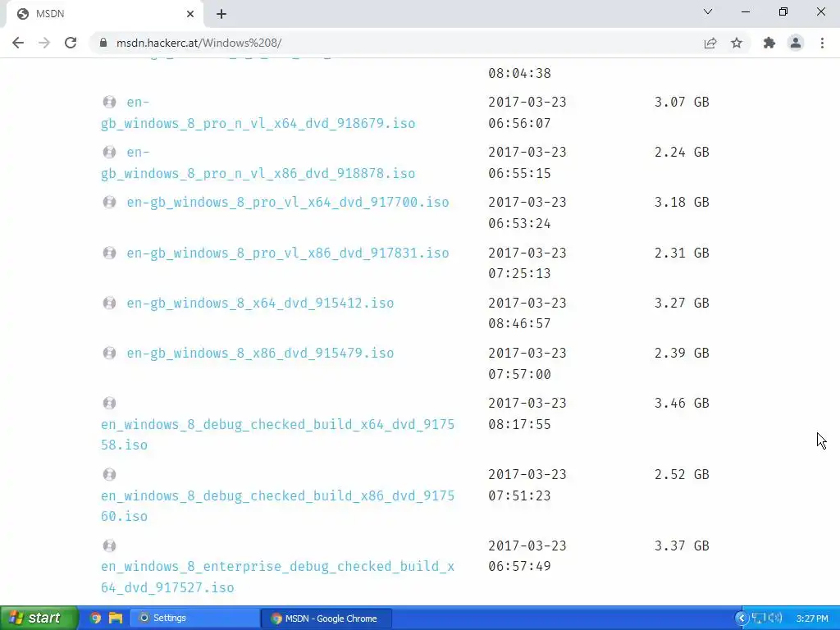
Task: Click timestamp 06:53:24
Action: click(x=519, y=223)
